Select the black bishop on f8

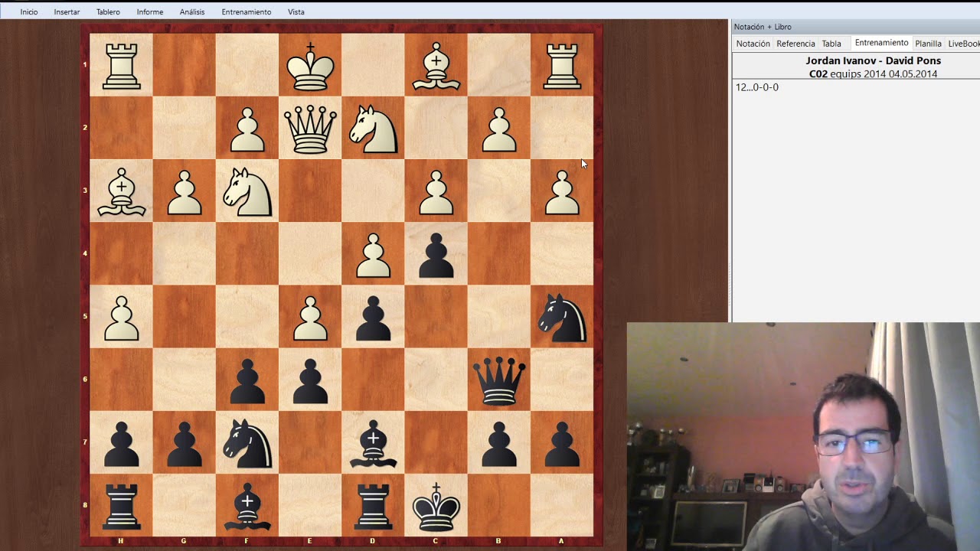247,507
